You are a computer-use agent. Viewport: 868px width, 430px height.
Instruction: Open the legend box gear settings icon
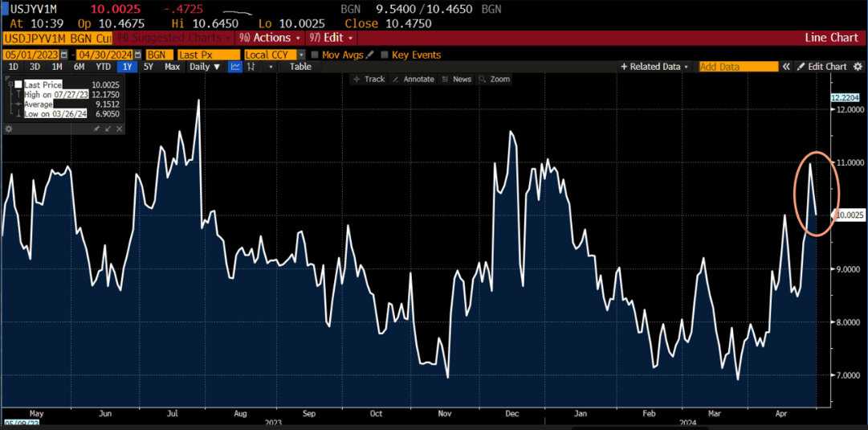8,129
